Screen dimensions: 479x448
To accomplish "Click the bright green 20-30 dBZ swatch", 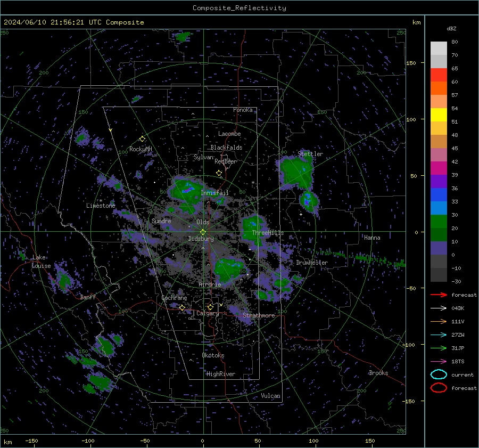I will pos(439,222).
